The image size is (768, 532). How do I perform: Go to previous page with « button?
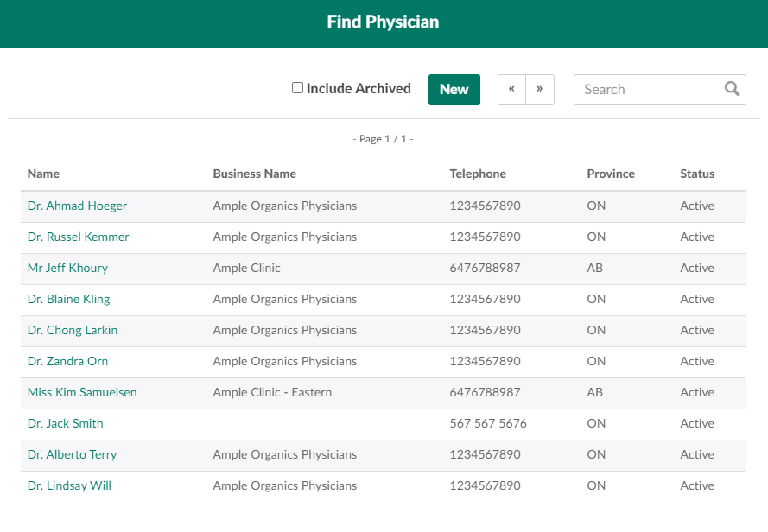(511, 90)
